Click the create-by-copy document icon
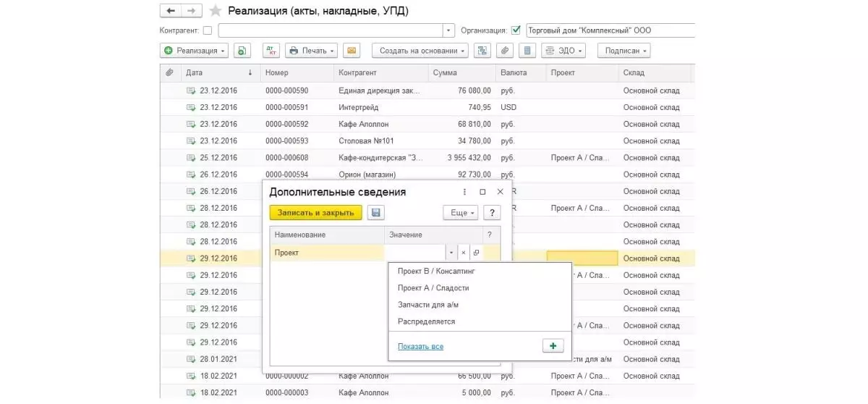868x404 pixels. [242, 51]
